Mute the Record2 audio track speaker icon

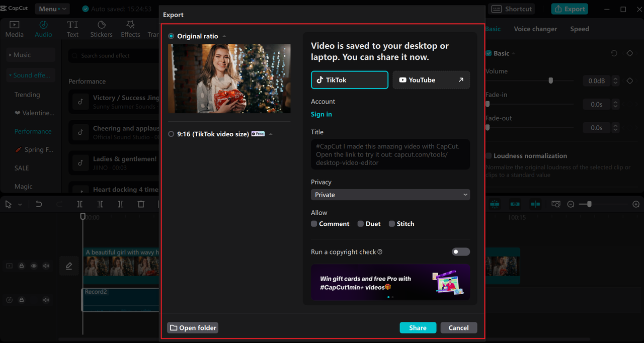(46, 300)
